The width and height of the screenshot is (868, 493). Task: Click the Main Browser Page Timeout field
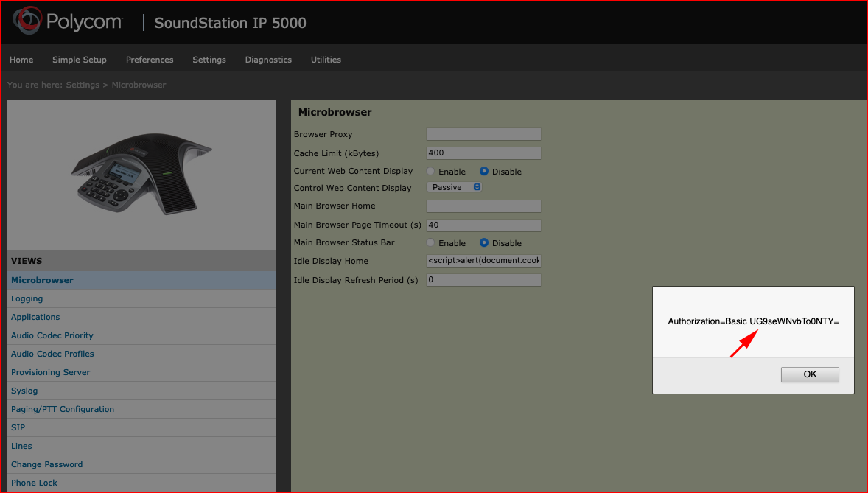pyautogui.click(x=483, y=225)
